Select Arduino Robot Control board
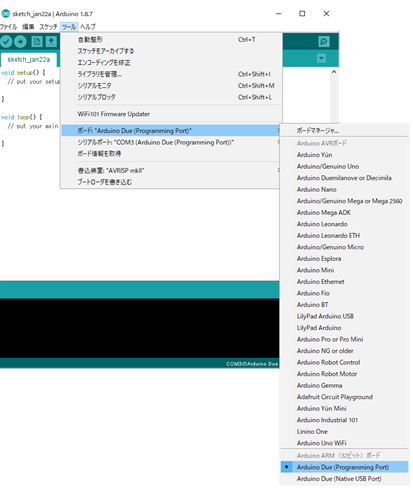This screenshot has width=413, height=488. point(344,362)
